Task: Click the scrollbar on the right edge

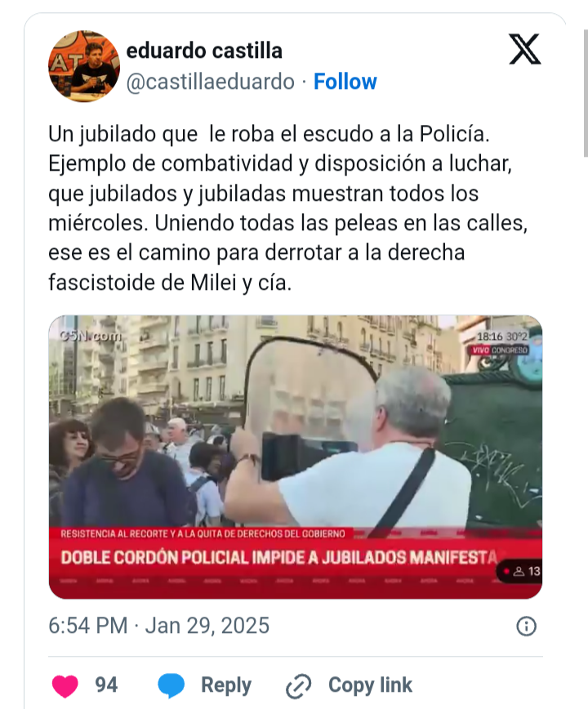Action: [586, 92]
